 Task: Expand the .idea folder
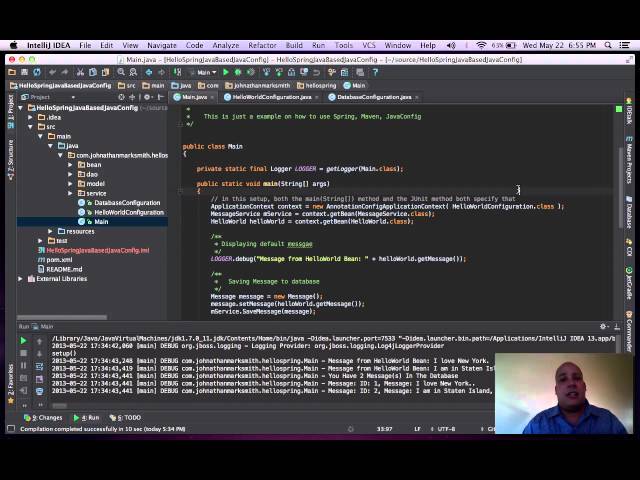(30, 117)
